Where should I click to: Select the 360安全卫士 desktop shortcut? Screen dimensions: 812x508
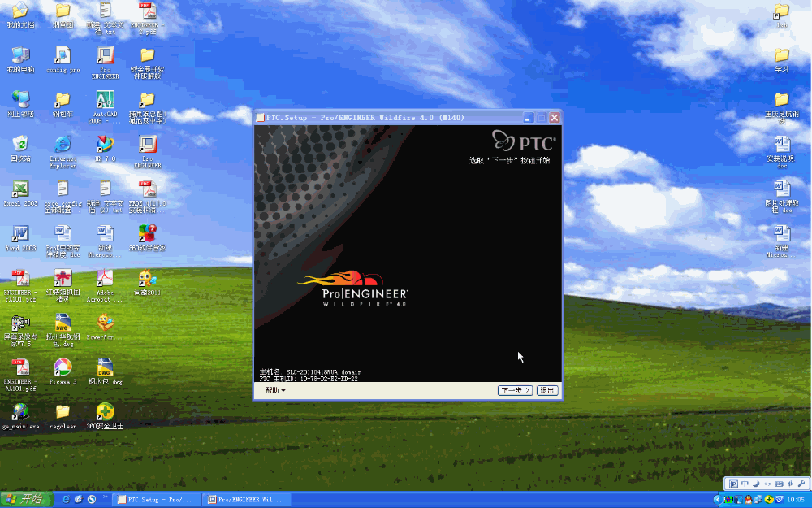[105, 417]
